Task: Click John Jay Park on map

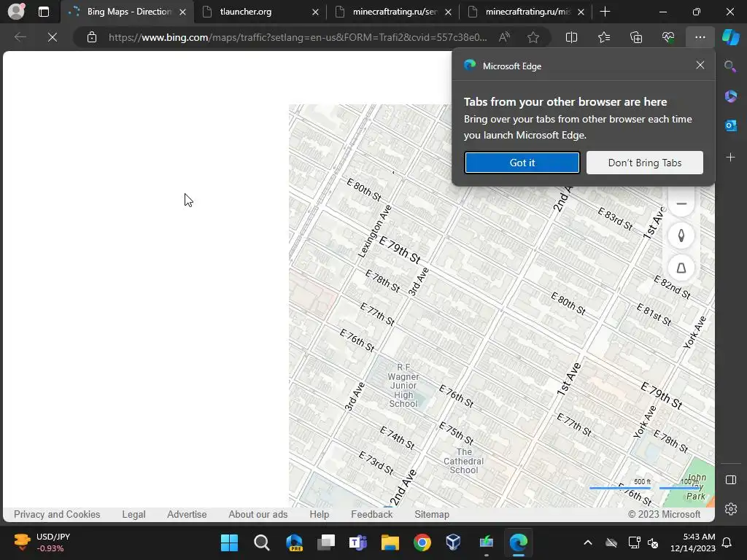Action: pos(695,486)
